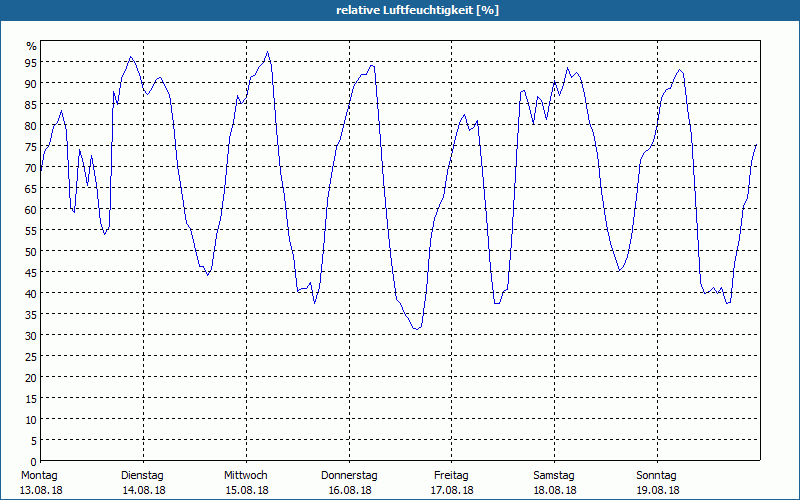Click the 30 value on the y-axis
This screenshot has width=800, height=500.
click(x=31, y=336)
